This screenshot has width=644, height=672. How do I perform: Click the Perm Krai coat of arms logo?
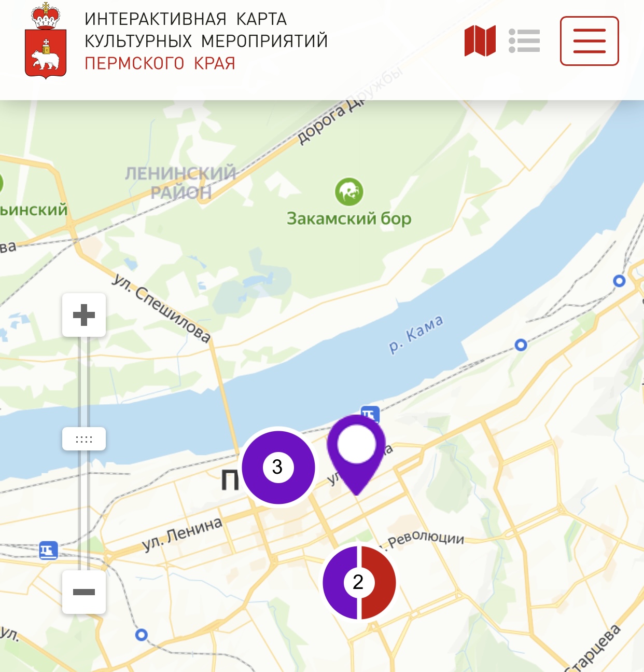[46, 40]
